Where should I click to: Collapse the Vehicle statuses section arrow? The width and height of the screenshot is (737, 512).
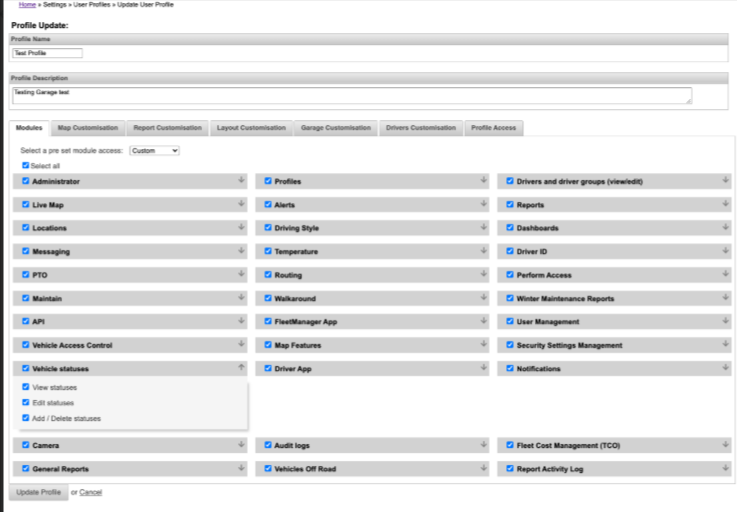[x=241, y=368]
